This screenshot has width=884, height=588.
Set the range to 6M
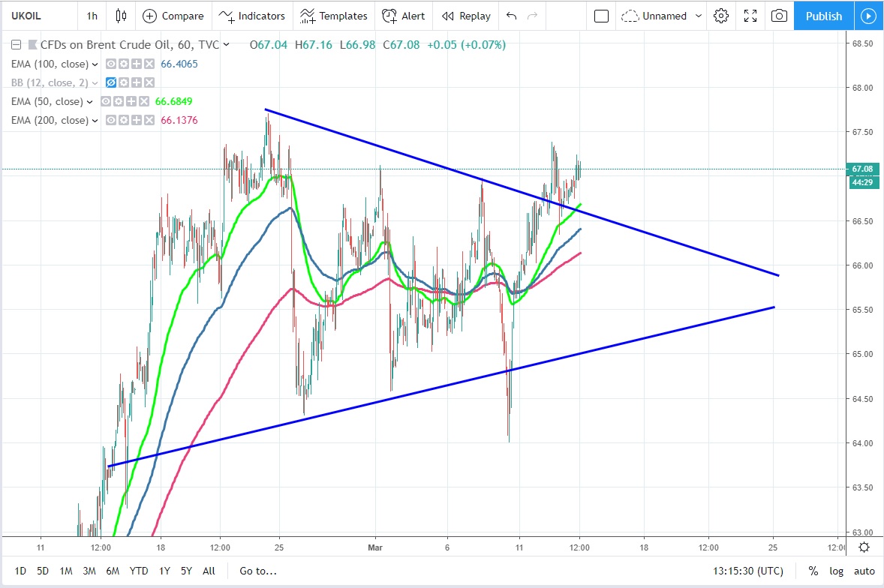coord(113,571)
